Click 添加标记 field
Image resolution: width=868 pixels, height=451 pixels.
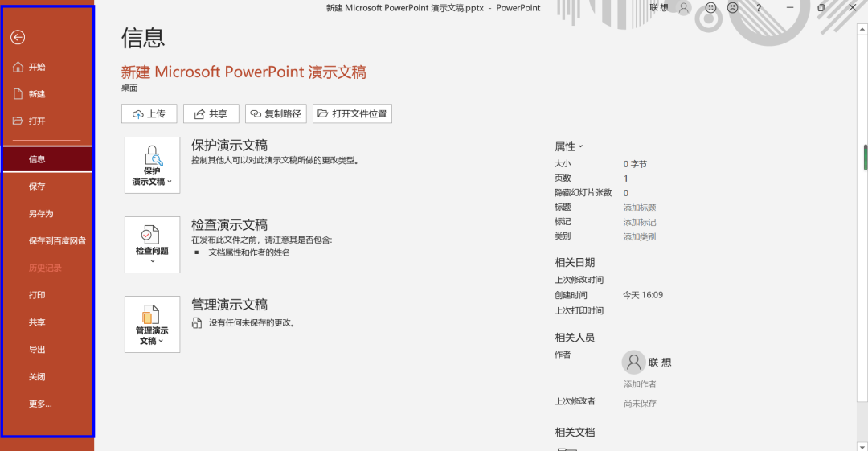tap(640, 222)
